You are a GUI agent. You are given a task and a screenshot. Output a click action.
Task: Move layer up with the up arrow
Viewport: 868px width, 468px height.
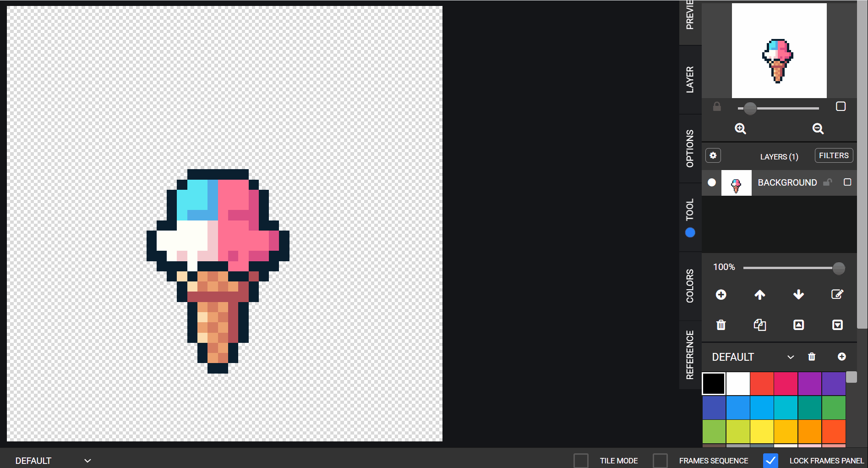[760, 294]
